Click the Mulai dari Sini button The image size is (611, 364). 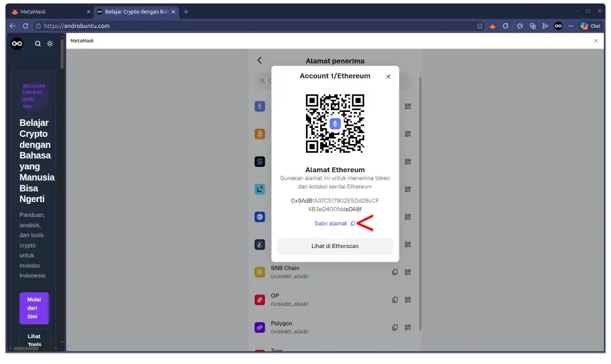point(34,308)
